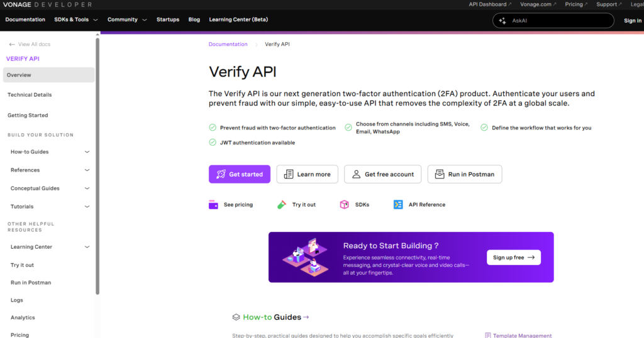Click the See pricing link text
644x338 pixels.
238,205
